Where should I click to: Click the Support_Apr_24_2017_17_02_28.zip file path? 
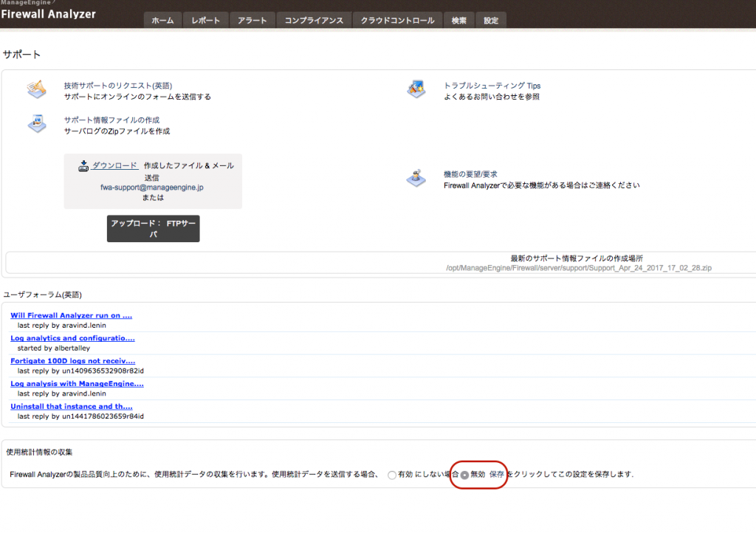[579, 268]
